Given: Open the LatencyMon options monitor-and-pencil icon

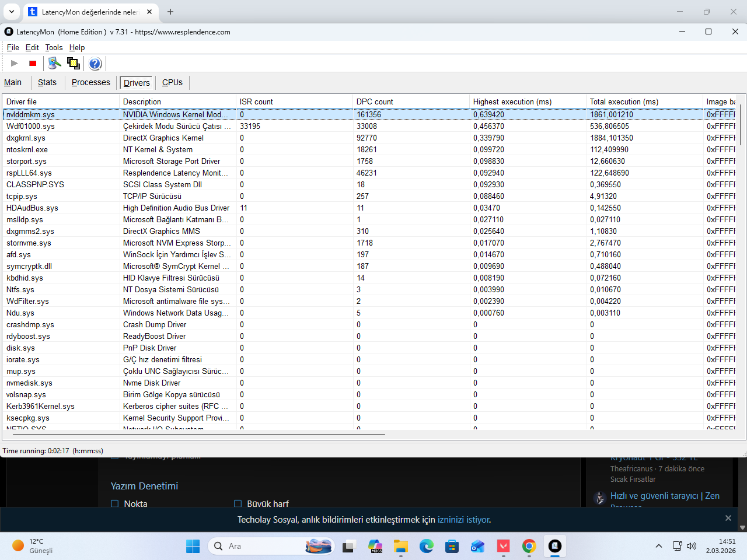Looking at the screenshot, I should coord(54,63).
